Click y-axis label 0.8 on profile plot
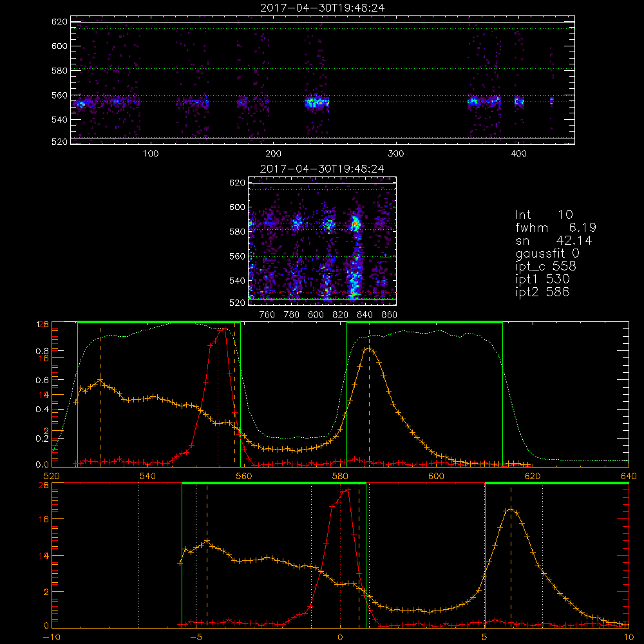Viewport: 644px width, 644px height. tap(42, 351)
